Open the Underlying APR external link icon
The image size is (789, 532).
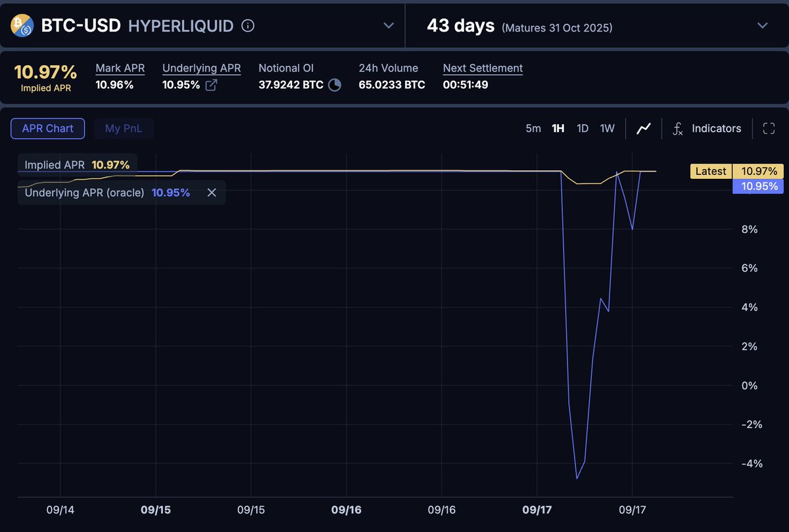(212, 85)
